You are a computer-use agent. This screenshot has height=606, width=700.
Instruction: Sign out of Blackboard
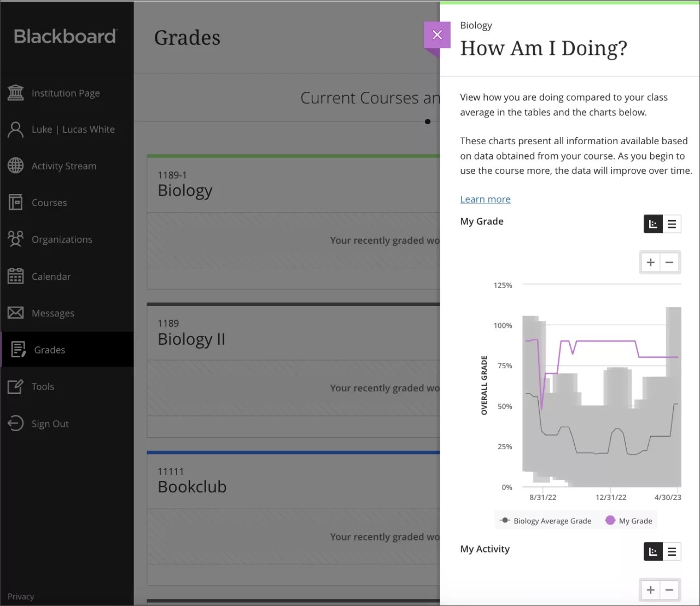click(x=50, y=423)
